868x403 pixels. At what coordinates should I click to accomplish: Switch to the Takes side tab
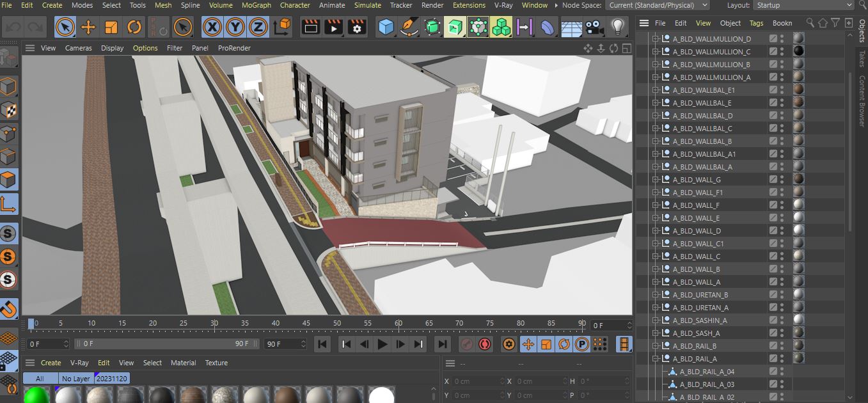pos(862,59)
